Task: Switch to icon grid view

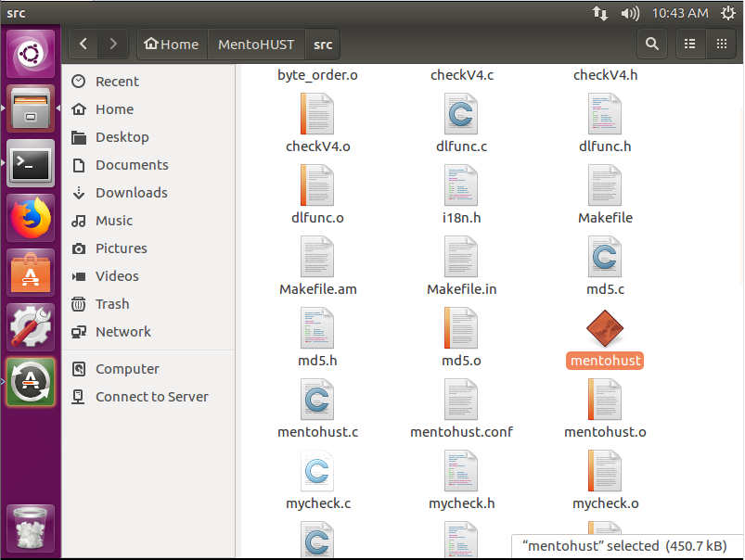Action: point(721,44)
